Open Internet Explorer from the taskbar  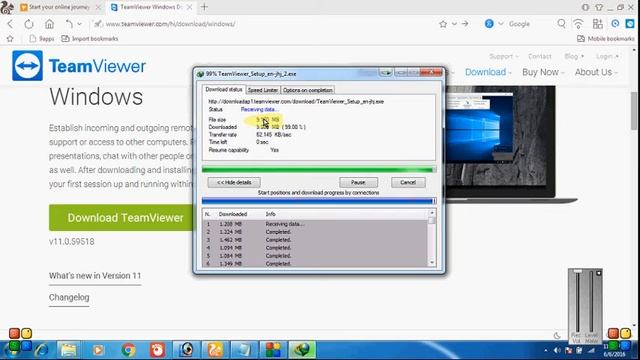pyautogui.click(x=42, y=350)
